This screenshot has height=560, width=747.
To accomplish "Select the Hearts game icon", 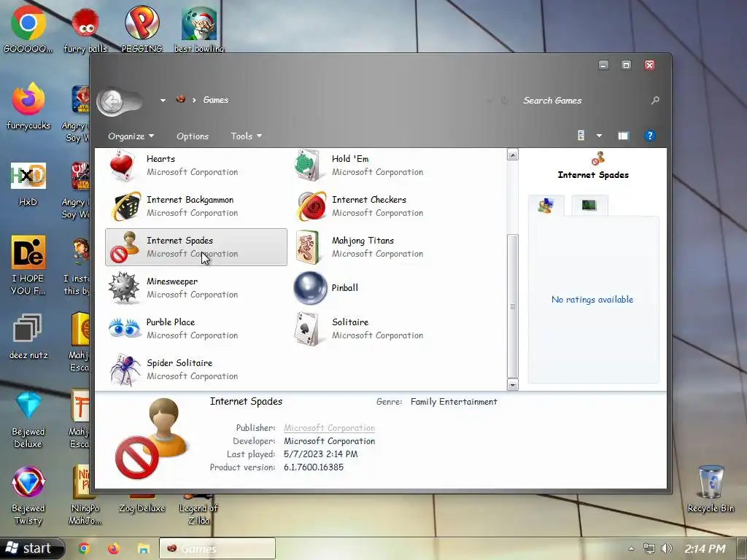I will point(124,166).
